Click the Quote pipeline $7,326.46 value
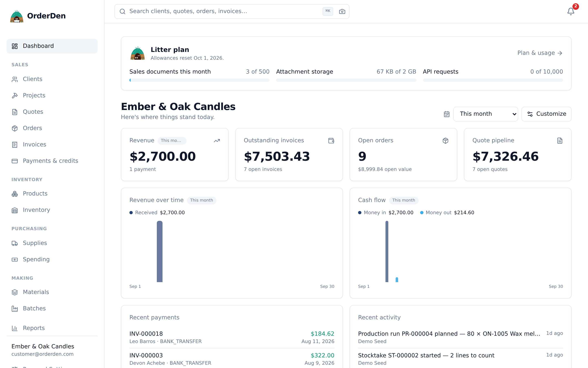Viewport: 588px width, 368px height. tap(505, 156)
